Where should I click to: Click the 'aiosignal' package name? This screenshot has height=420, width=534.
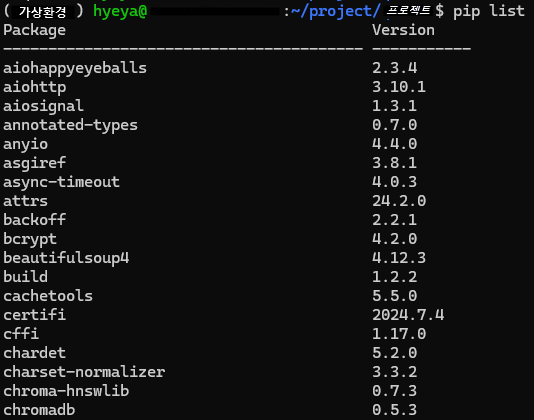(x=43, y=106)
